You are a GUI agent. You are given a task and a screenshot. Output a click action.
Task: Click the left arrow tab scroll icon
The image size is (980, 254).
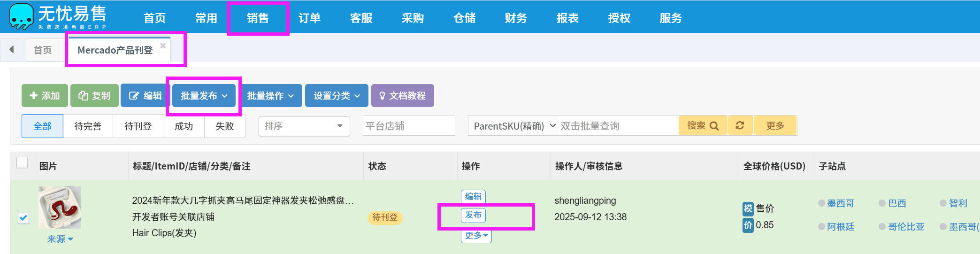coord(11,49)
